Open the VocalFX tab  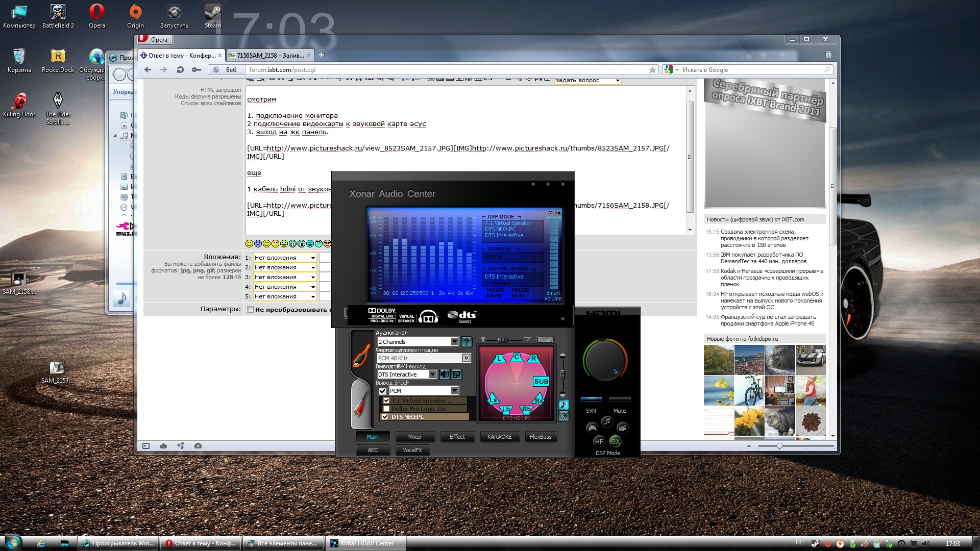tap(412, 450)
